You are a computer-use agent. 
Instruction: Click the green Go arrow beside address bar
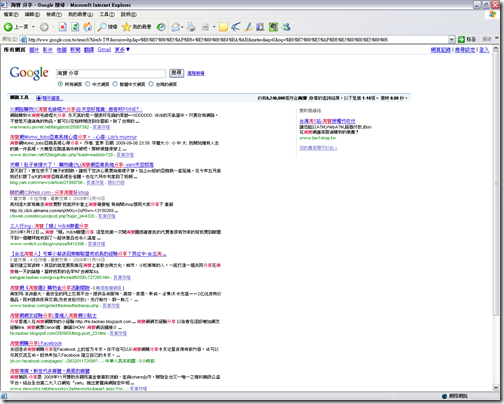461,39
